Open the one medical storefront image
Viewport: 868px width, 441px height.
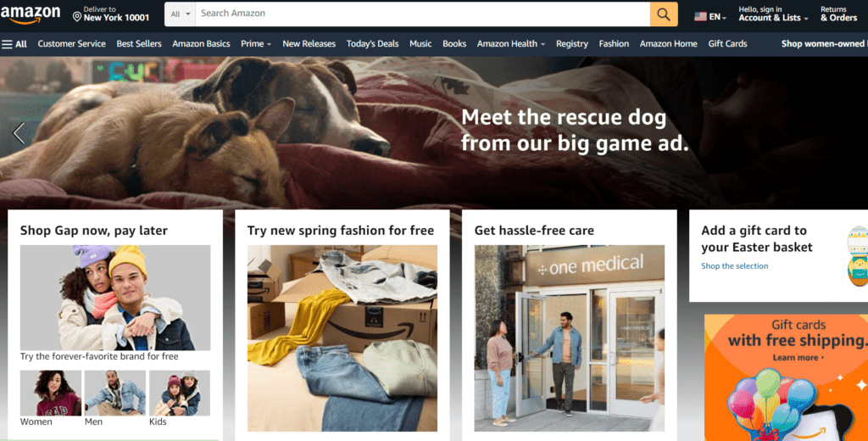click(x=570, y=338)
